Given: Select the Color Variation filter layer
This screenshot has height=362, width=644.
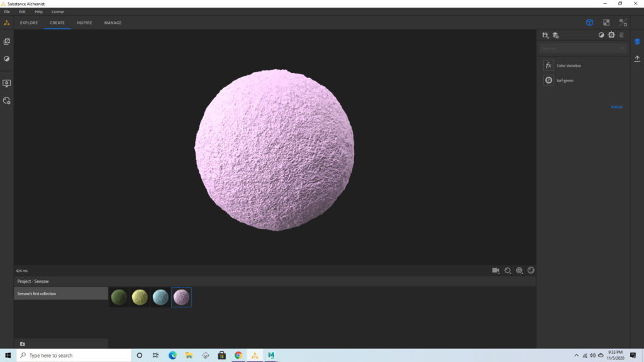Looking at the screenshot, I should tap(569, 65).
